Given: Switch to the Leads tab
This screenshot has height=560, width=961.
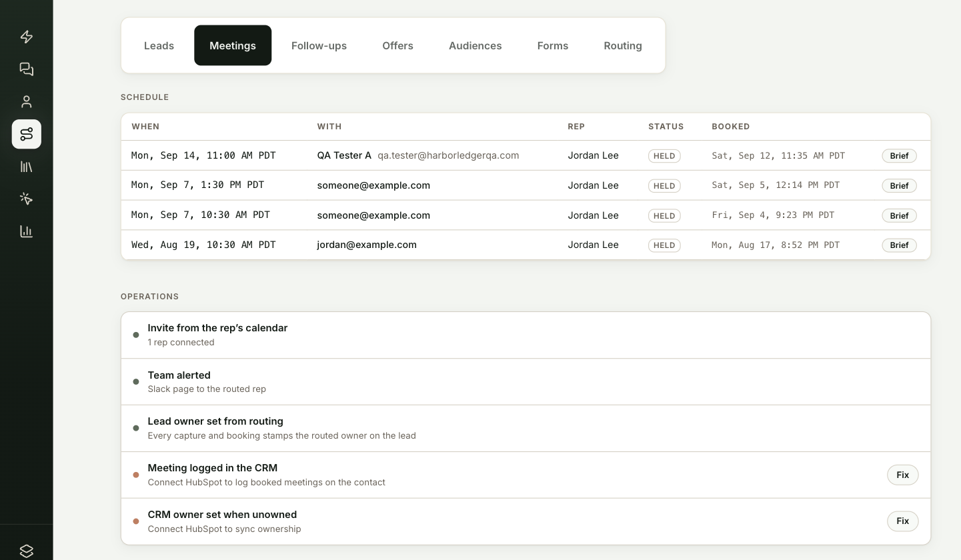Looking at the screenshot, I should coord(159,45).
